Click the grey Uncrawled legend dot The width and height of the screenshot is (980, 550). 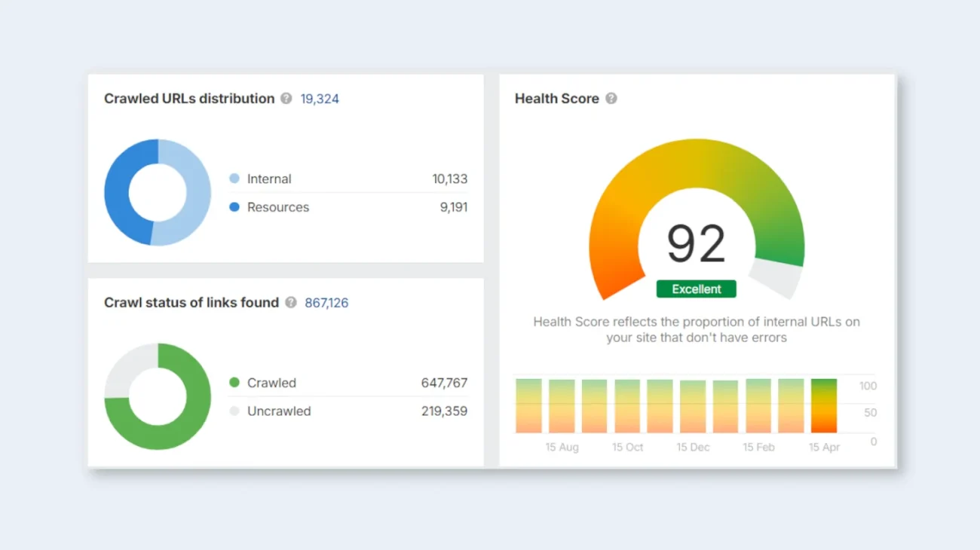[x=234, y=411]
